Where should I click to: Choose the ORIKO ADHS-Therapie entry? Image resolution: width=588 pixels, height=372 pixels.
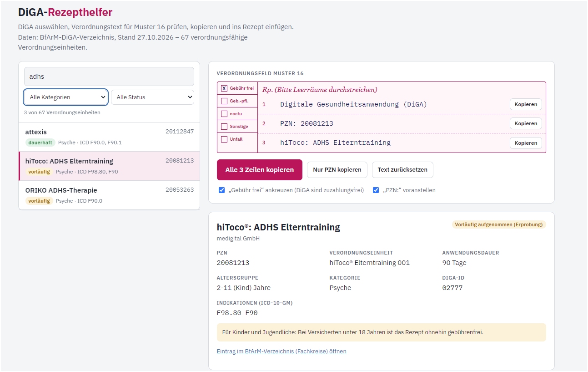[109, 195]
